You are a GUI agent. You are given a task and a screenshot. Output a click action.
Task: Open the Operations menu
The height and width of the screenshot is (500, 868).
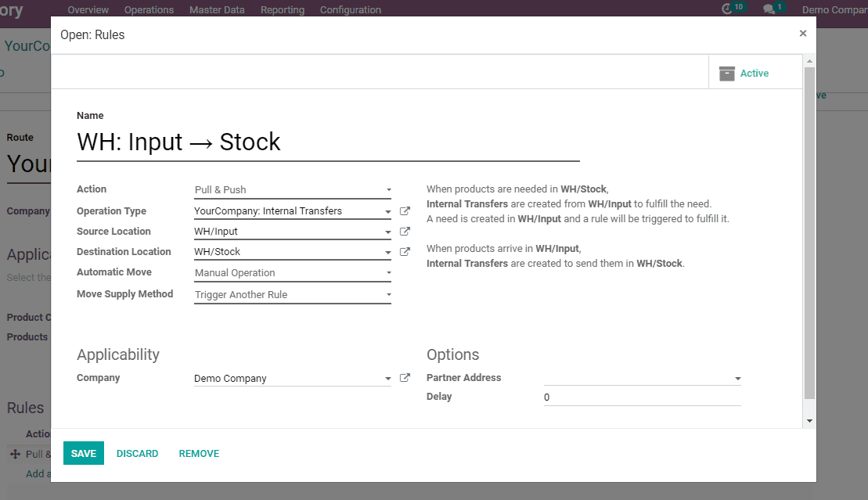click(149, 10)
